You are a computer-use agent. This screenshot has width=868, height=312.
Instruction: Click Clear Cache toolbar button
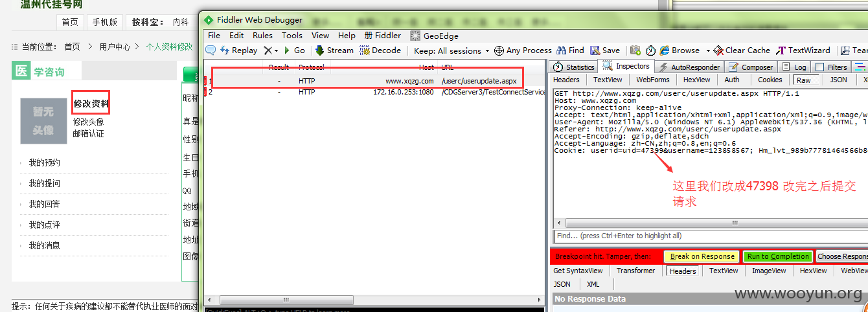click(742, 50)
